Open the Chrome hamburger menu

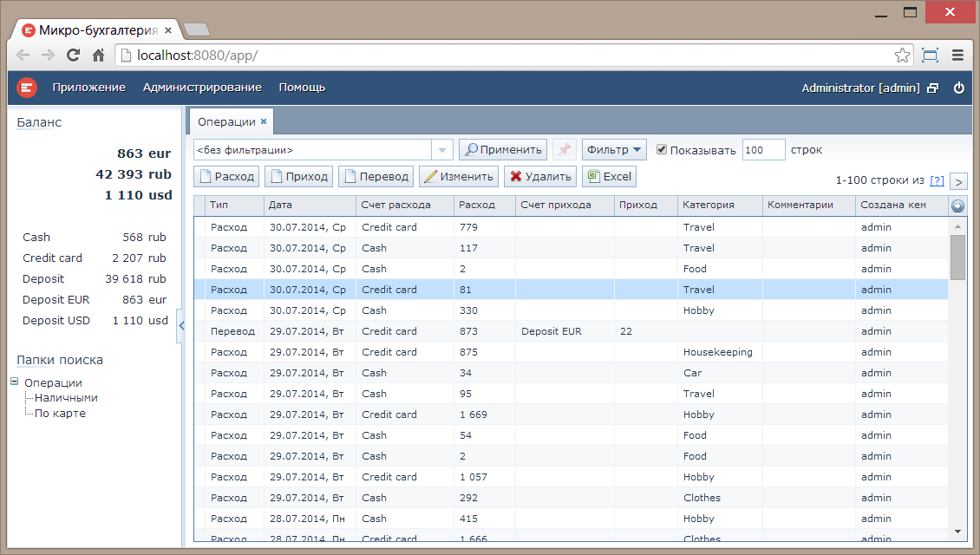point(957,55)
